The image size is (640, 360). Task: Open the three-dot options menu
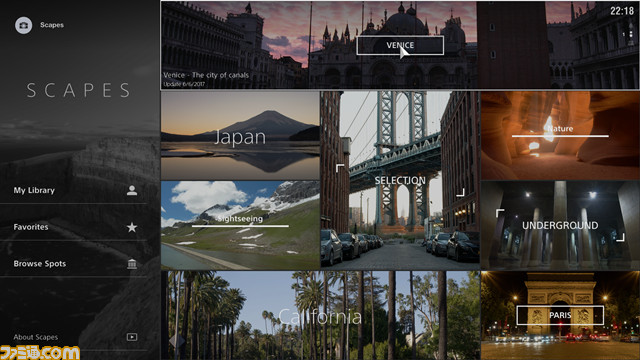click(631, 34)
